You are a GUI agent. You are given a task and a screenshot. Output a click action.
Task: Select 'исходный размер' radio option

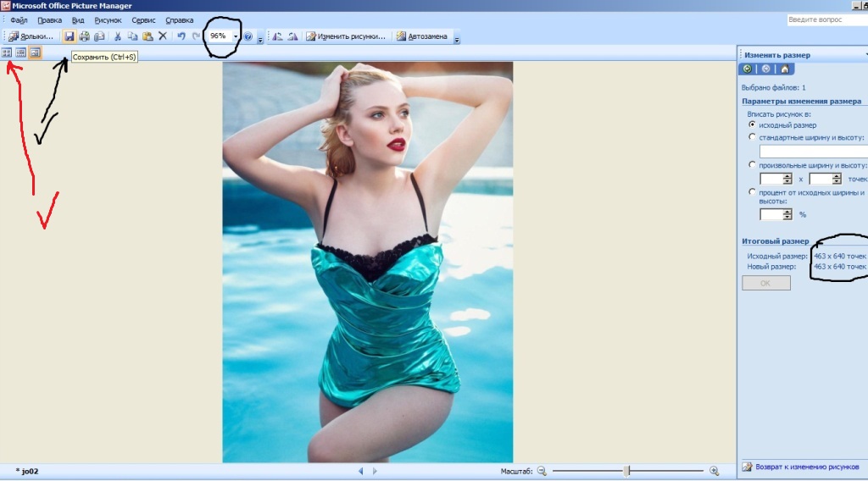point(752,124)
